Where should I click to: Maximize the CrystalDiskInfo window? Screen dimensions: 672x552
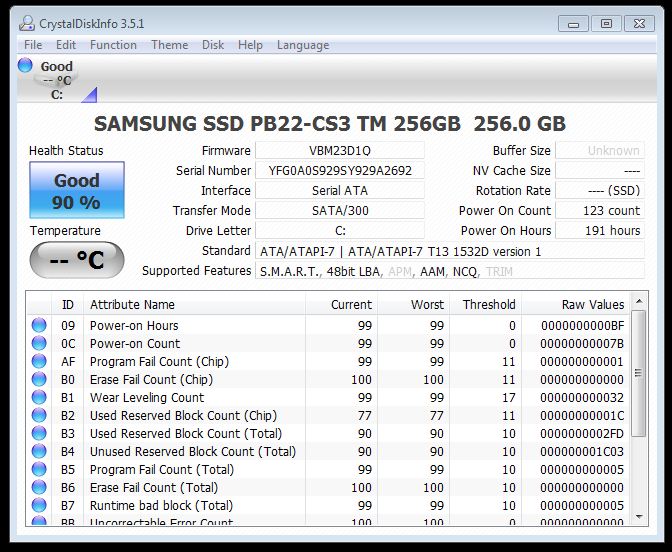[x=606, y=24]
